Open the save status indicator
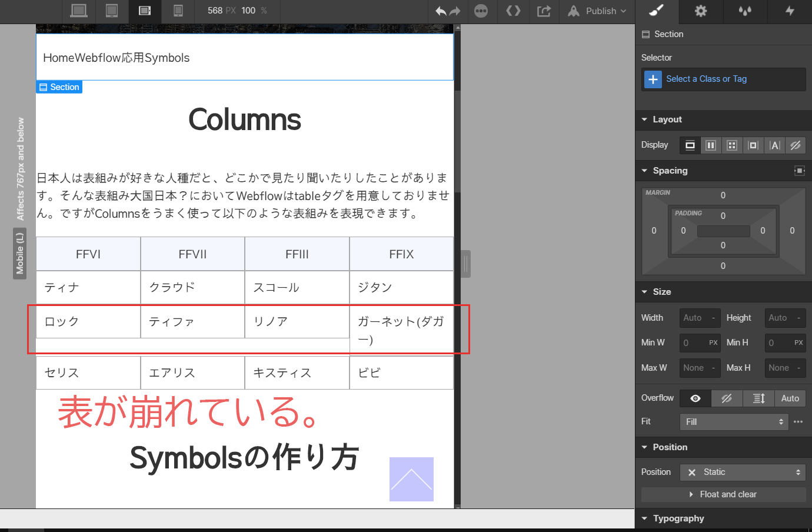 pyautogui.click(x=481, y=11)
